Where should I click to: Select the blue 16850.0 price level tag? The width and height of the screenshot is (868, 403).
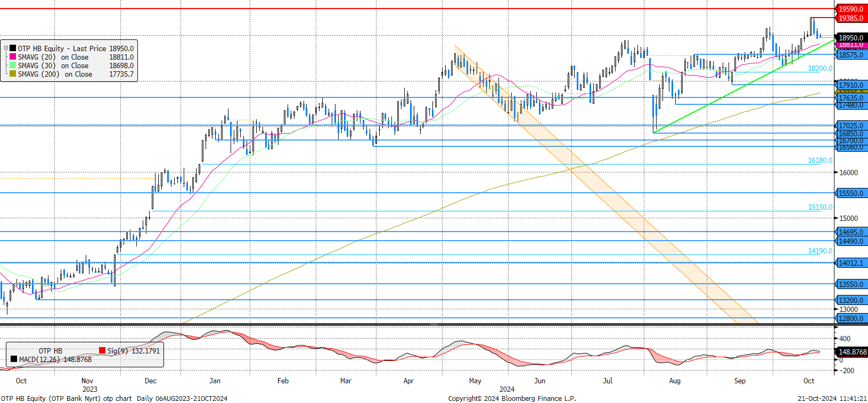pyautogui.click(x=851, y=134)
